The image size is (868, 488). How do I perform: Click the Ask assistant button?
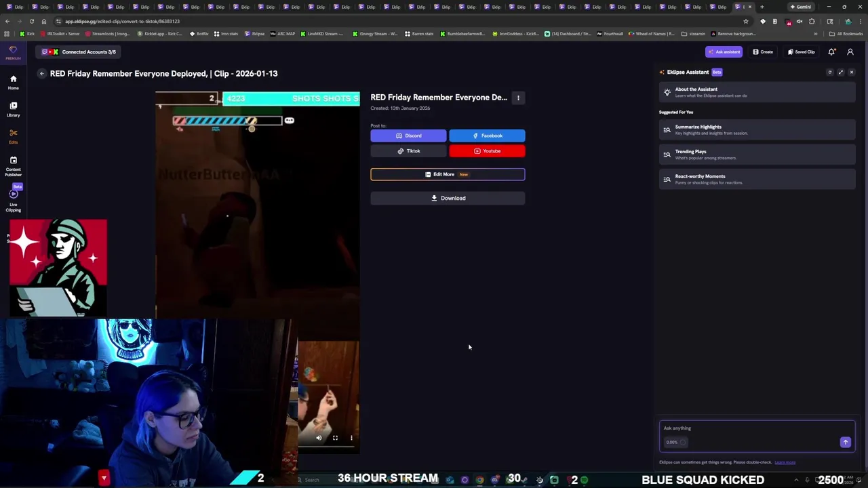pos(724,52)
